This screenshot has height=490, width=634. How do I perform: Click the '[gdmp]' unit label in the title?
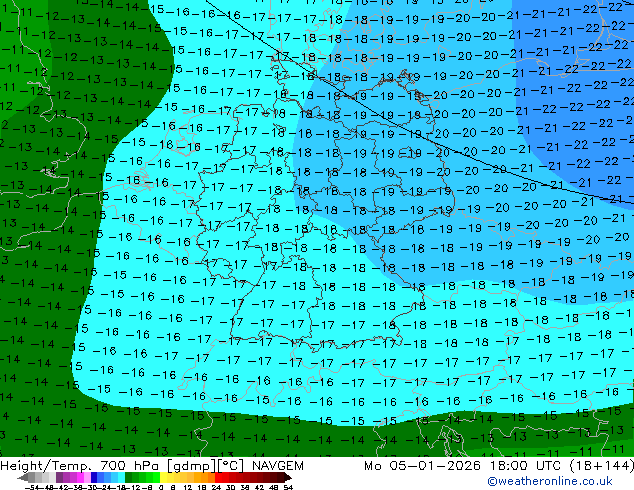pyautogui.click(x=191, y=466)
